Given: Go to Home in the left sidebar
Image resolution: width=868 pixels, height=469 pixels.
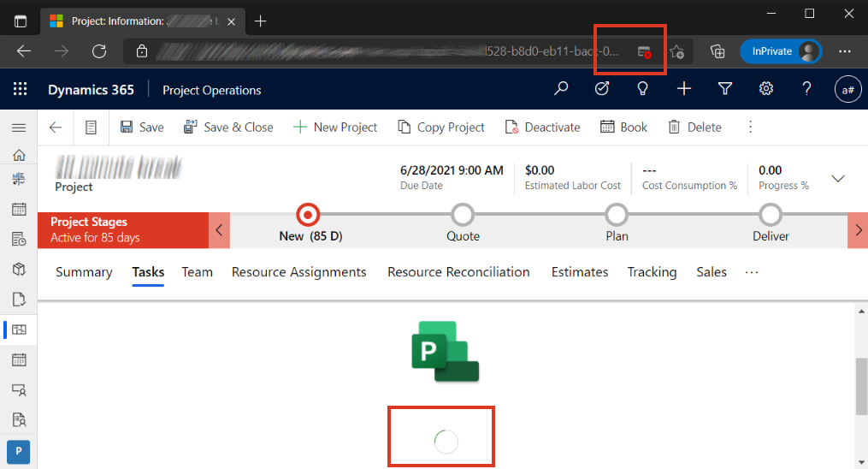Looking at the screenshot, I should (19, 155).
